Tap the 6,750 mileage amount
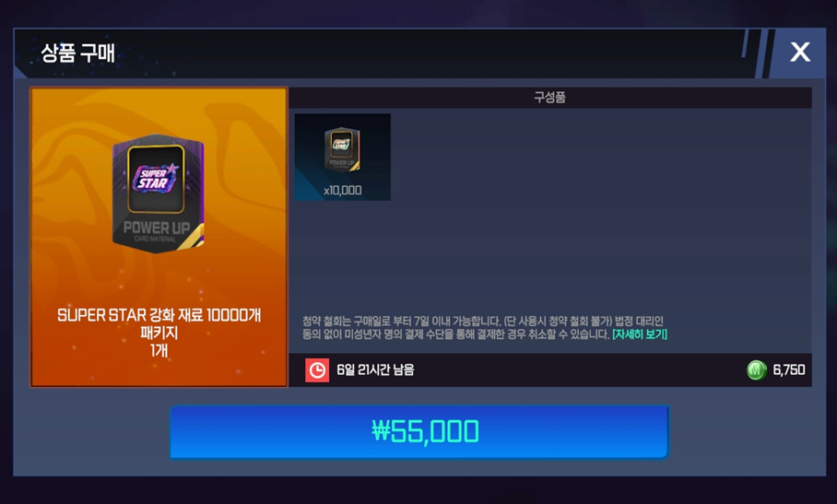 pyautogui.click(x=789, y=370)
